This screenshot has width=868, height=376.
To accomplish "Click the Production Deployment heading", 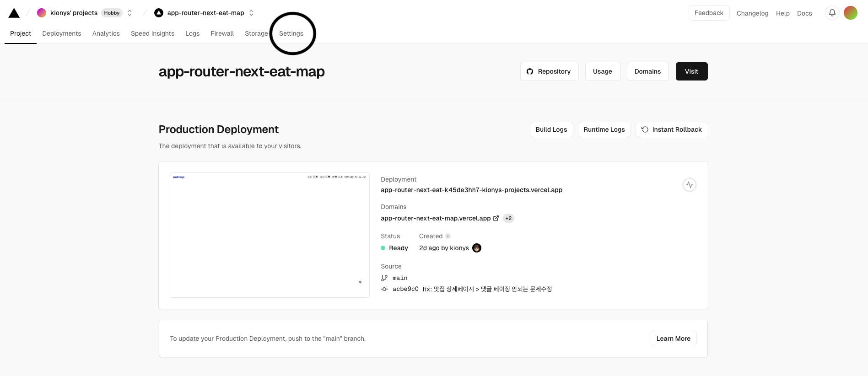I will [x=219, y=129].
